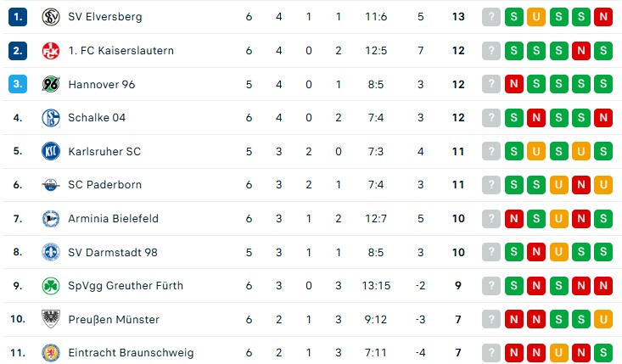Open SV Elversberg's orange U draw badge
622x364 pixels.
[536, 17]
